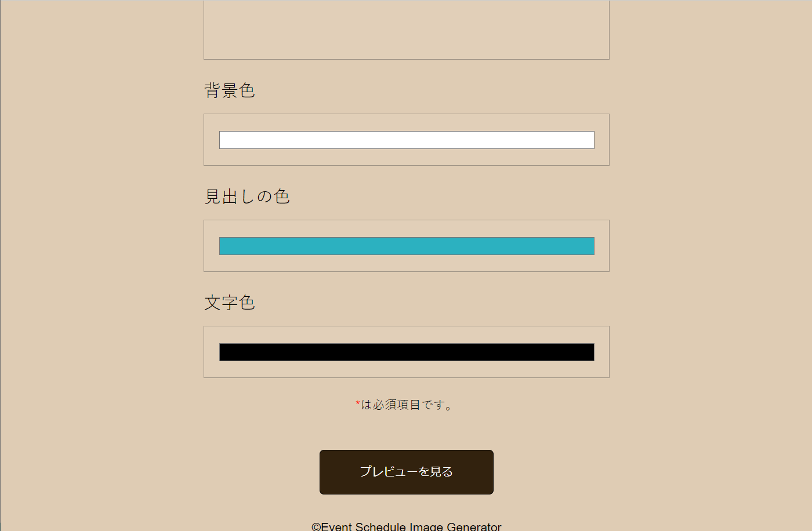
Task: Click the 背景色 label
Action: (230, 90)
